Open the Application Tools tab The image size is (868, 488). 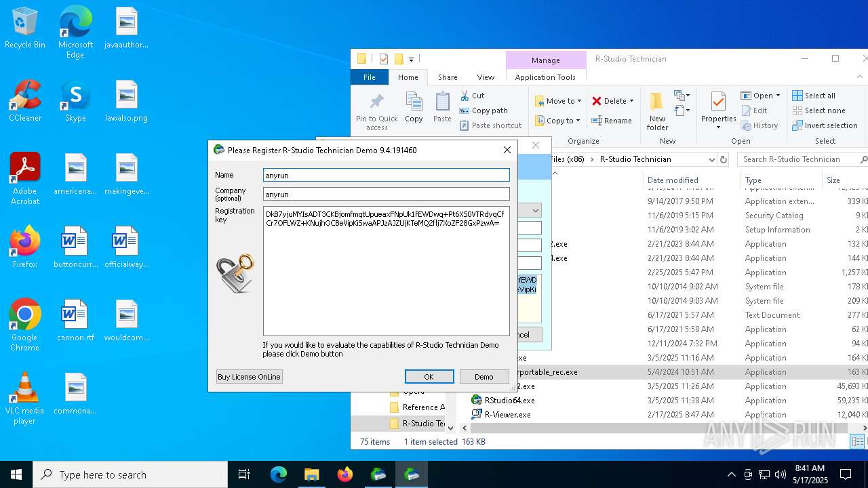545,77
